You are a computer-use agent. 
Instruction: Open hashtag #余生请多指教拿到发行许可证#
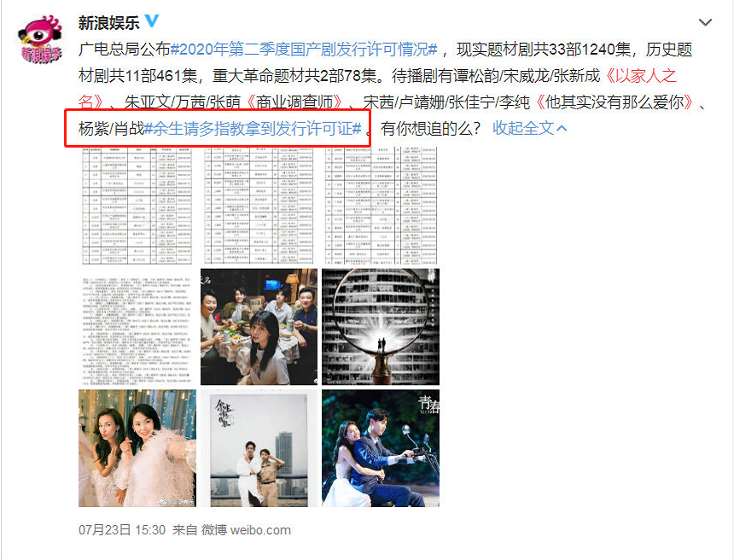point(253,128)
